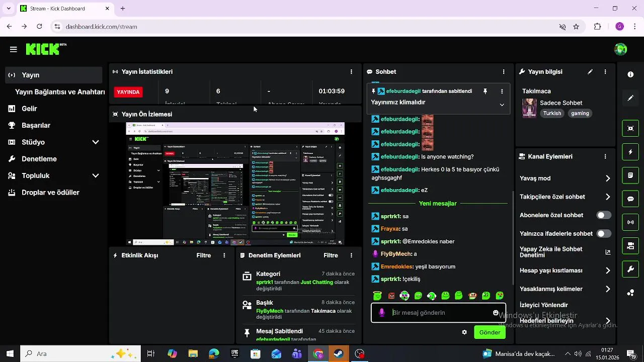Open Denetim Eylemleri three-dot menu
644x362 pixels.
coord(351,255)
